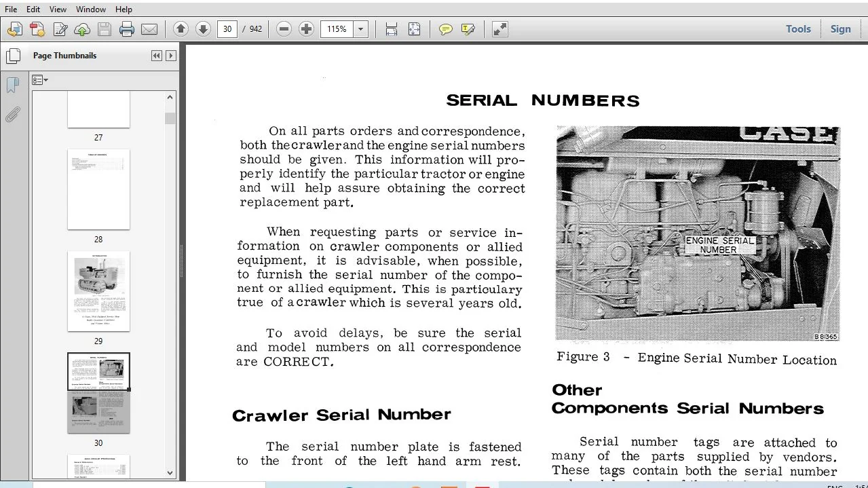Click the ENGINE SERIAL NUMBER label in photo

coord(719,245)
